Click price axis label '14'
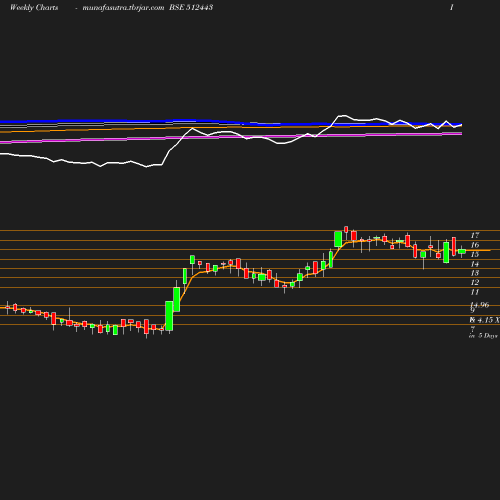 (x=475, y=264)
